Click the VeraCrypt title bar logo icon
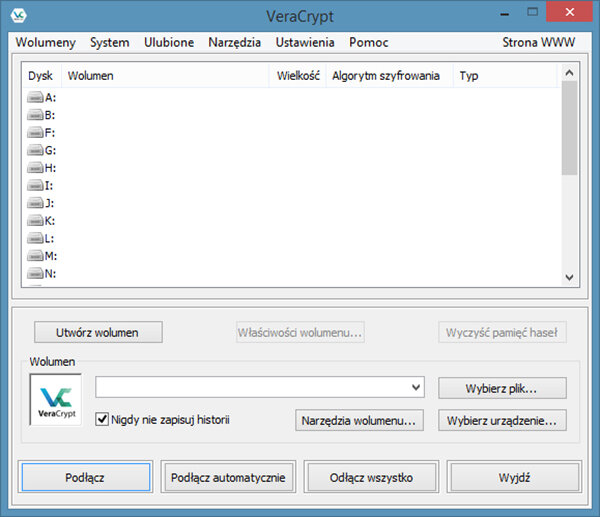This screenshot has height=517, width=600. point(18,16)
